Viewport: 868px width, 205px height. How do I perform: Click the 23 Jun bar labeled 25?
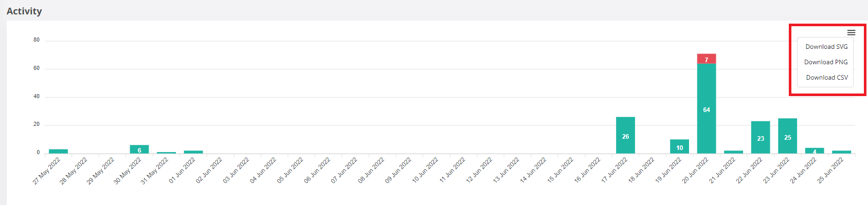click(x=787, y=136)
